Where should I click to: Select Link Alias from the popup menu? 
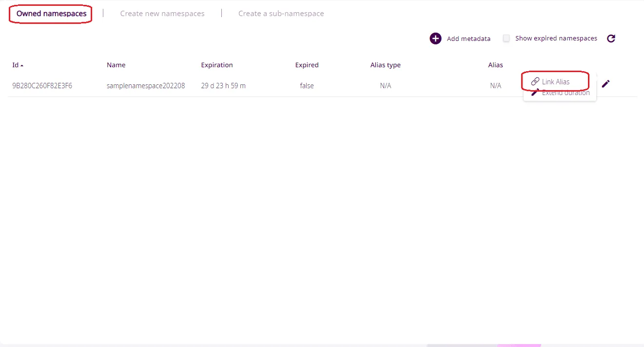(556, 81)
